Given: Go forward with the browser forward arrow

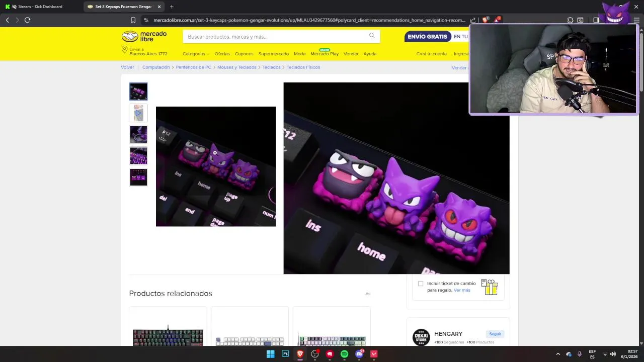Looking at the screenshot, I should pos(17,20).
